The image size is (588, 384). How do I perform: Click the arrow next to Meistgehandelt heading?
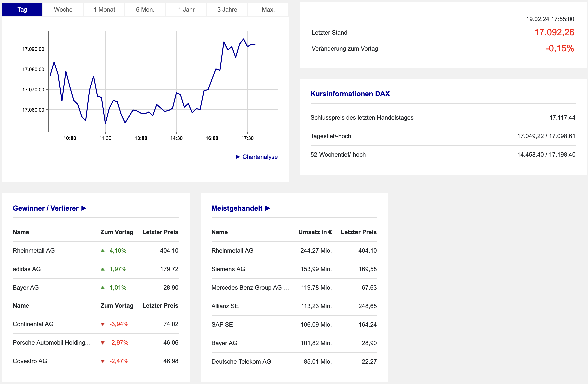[x=268, y=208]
